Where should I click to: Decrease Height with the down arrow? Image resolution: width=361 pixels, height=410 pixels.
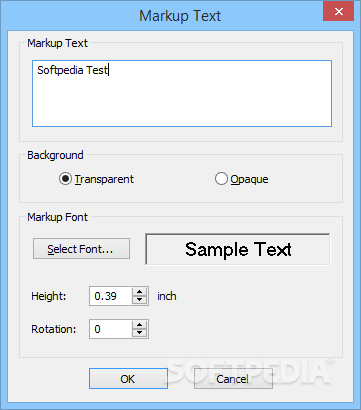(x=140, y=300)
